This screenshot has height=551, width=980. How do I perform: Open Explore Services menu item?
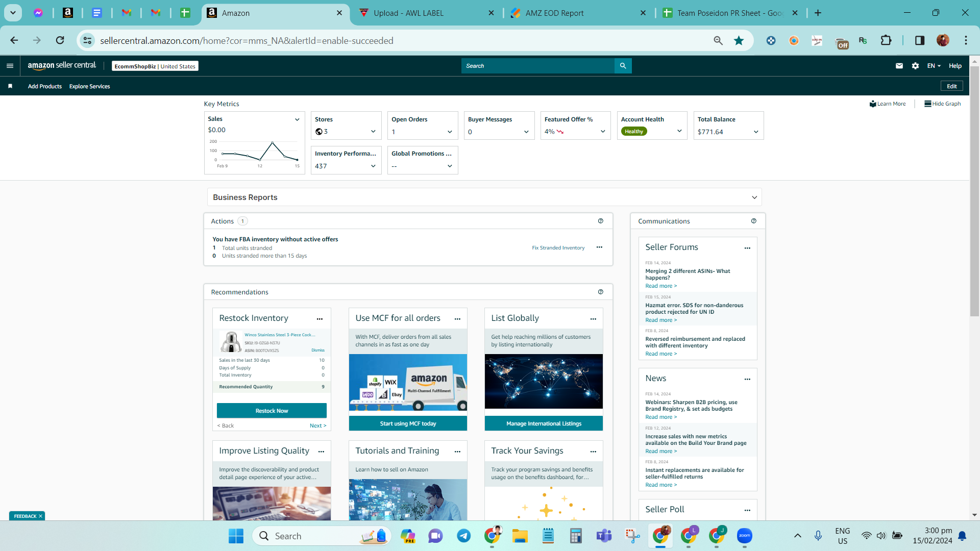click(x=90, y=86)
